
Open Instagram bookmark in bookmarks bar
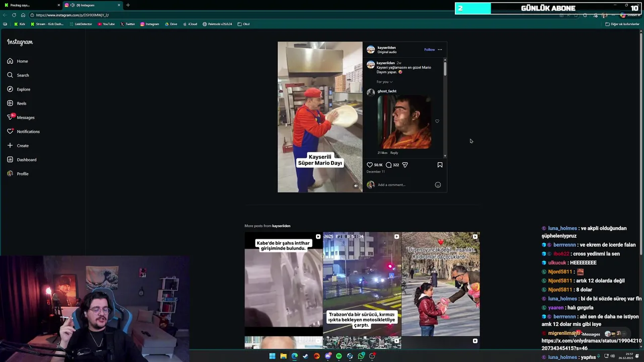[149, 24]
